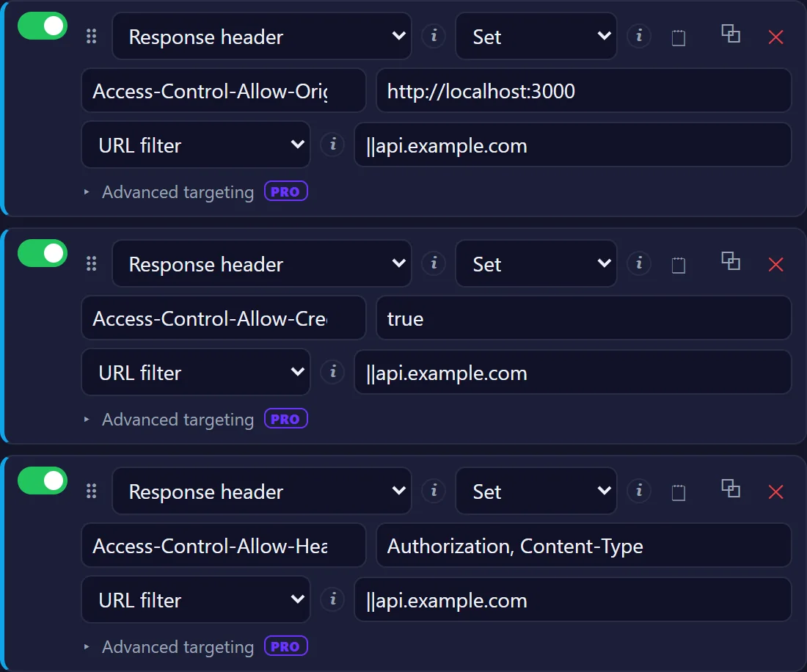This screenshot has height=672, width=807.
Task: Open URL filter dropdown in Allow-Credentials rule
Action: pyautogui.click(x=196, y=372)
